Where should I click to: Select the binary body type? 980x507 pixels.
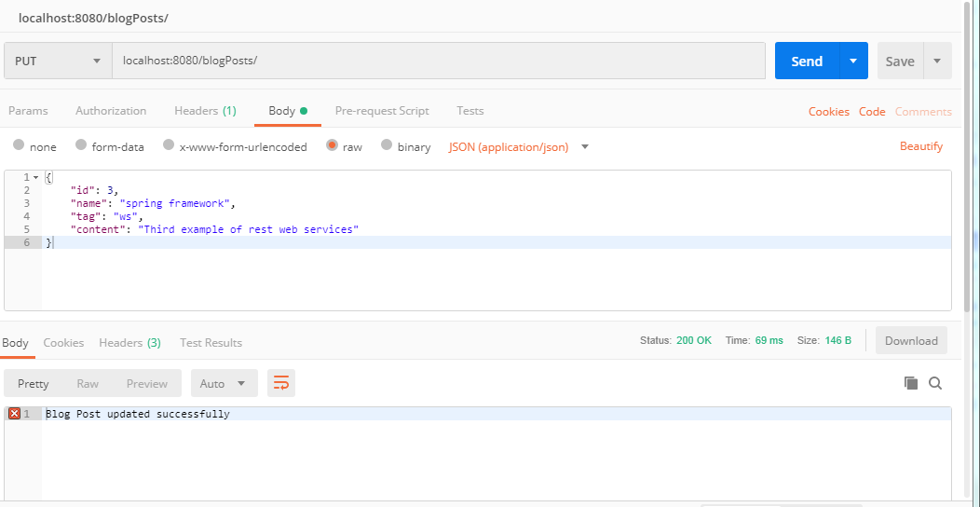point(387,145)
